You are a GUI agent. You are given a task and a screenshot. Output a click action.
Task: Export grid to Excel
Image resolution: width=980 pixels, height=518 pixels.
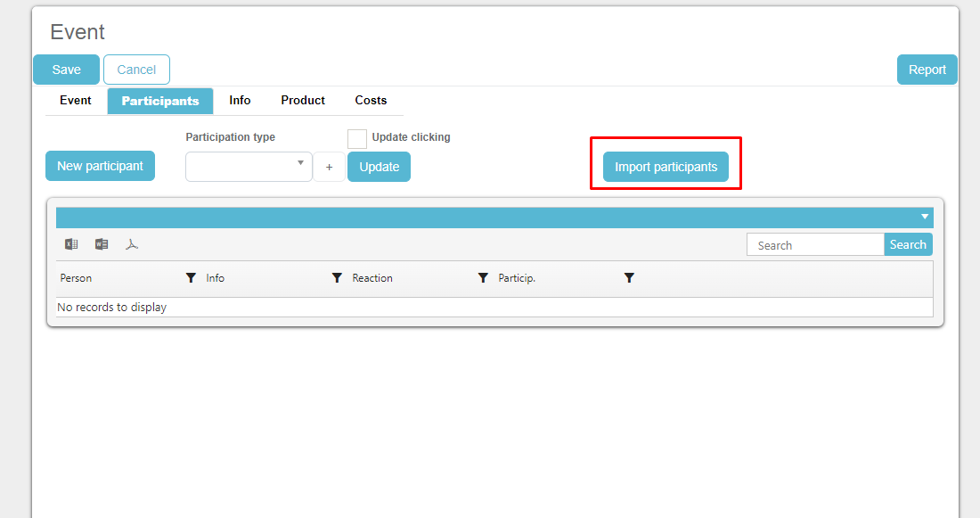(71, 244)
